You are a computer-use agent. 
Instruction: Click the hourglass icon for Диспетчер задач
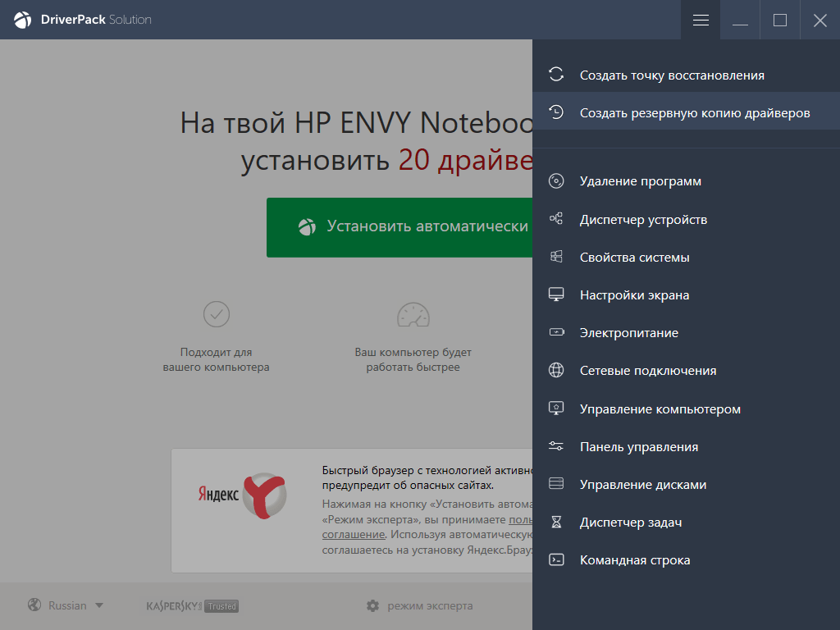pos(556,522)
